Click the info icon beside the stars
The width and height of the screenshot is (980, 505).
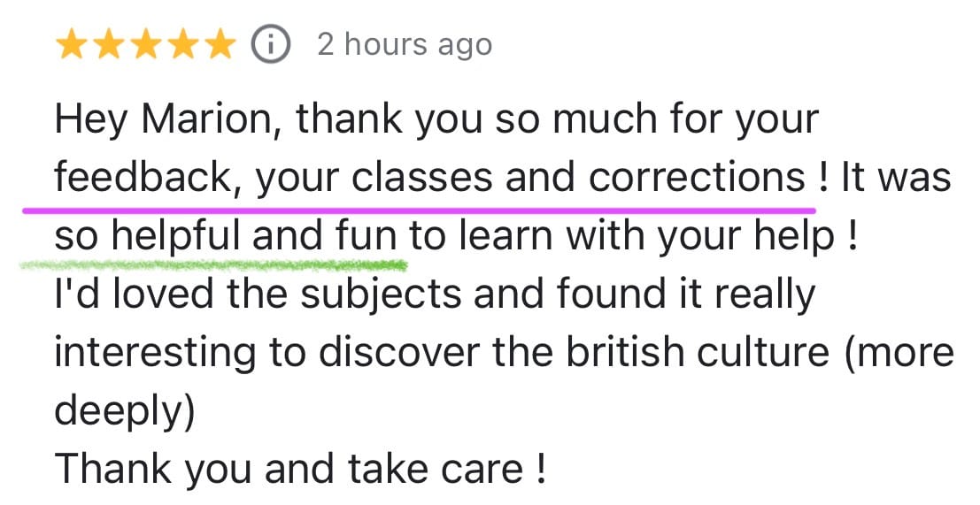point(270,44)
